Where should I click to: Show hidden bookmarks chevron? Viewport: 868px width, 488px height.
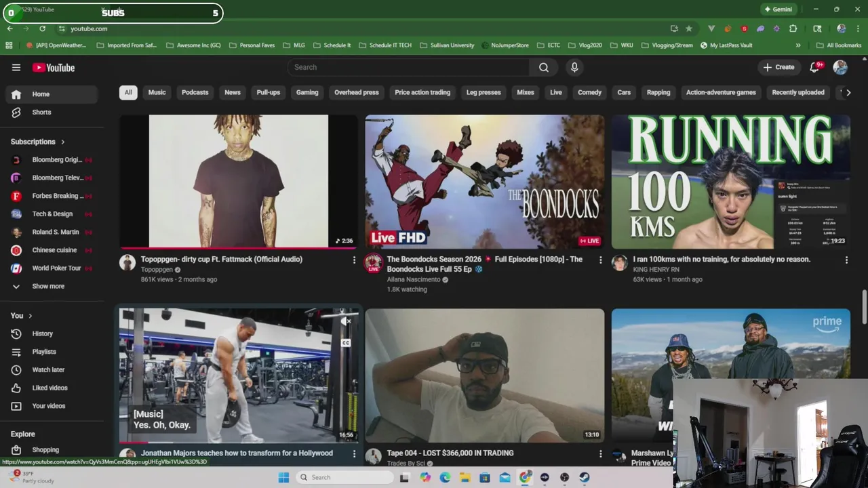798,45
